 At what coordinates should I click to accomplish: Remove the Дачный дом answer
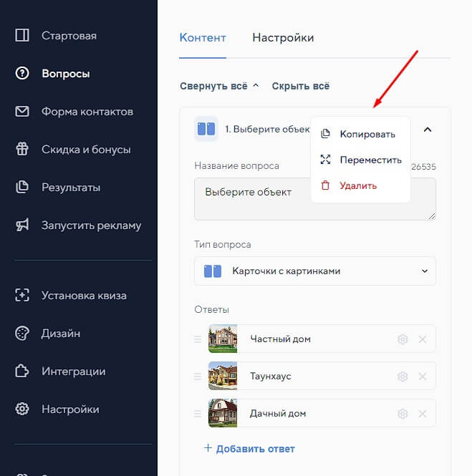pyautogui.click(x=423, y=414)
